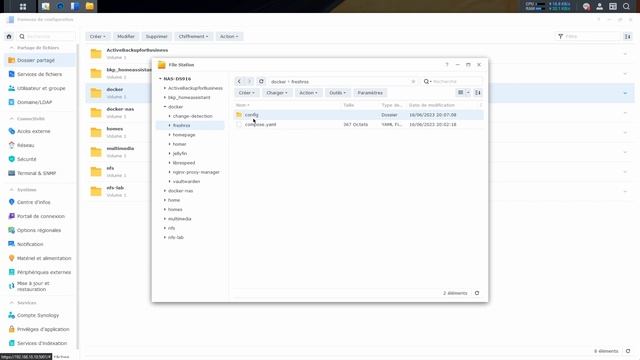Image resolution: width=640 pixels, height=360 pixels.
Task: Select the vaultwarden folder in tree
Action: [186, 181]
